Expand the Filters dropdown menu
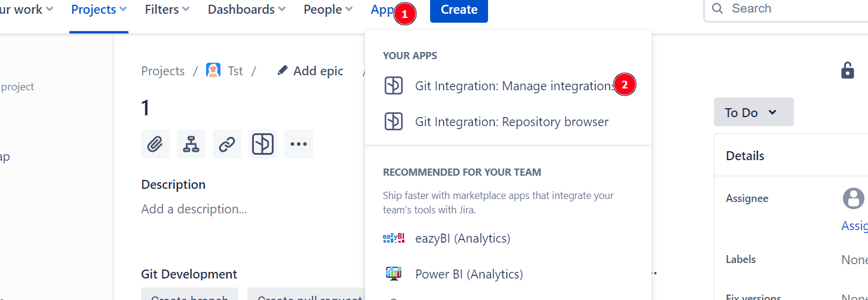The image size is (868, 300). 167,10
